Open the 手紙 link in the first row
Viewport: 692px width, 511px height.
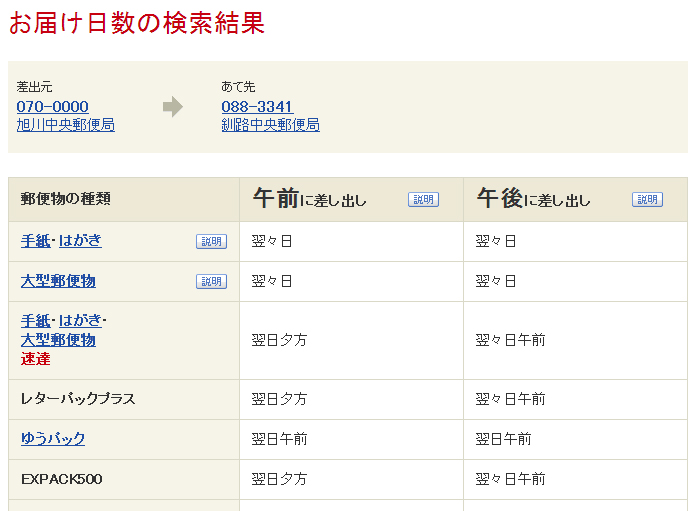pos(35,241)
